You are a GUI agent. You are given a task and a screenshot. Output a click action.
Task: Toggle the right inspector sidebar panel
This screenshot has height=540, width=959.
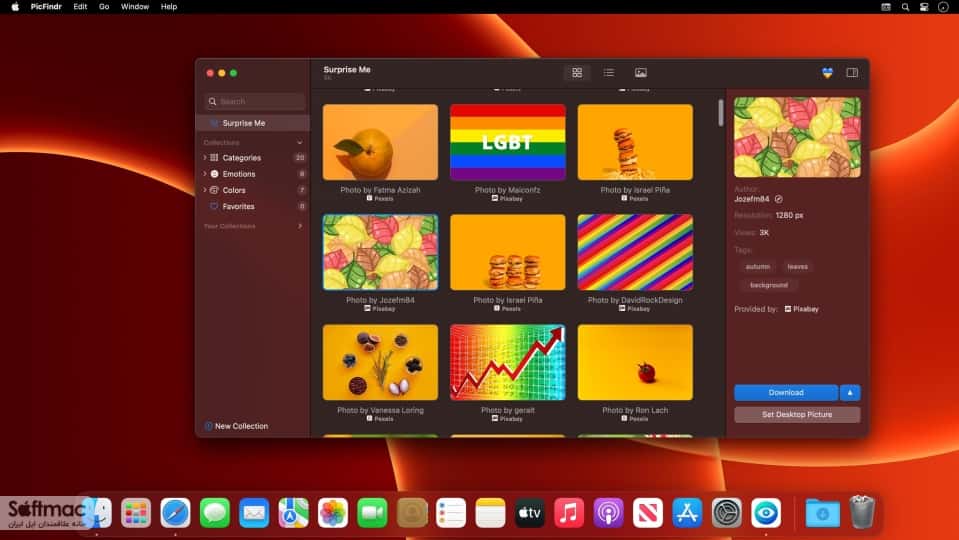point(852,73)
